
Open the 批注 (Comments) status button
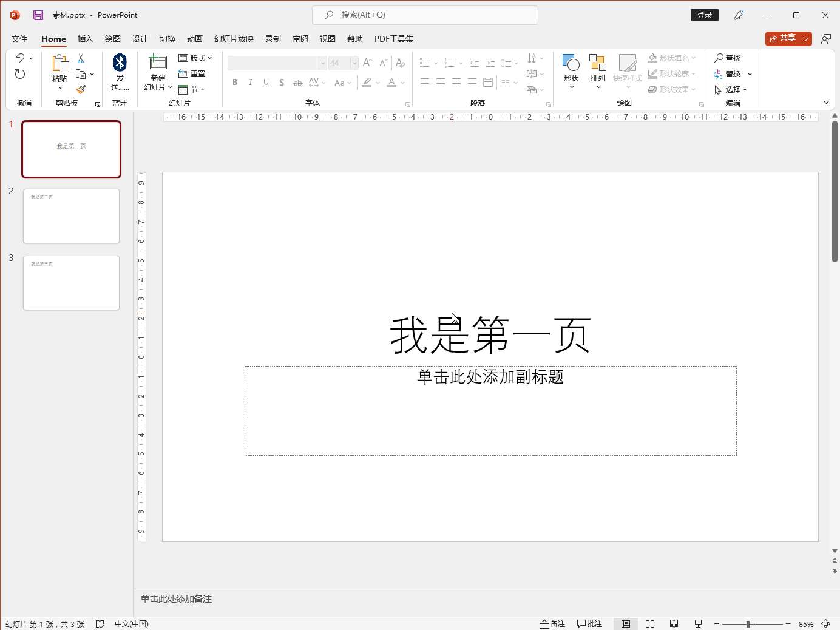pyautogui.click(x=589, y=624)
